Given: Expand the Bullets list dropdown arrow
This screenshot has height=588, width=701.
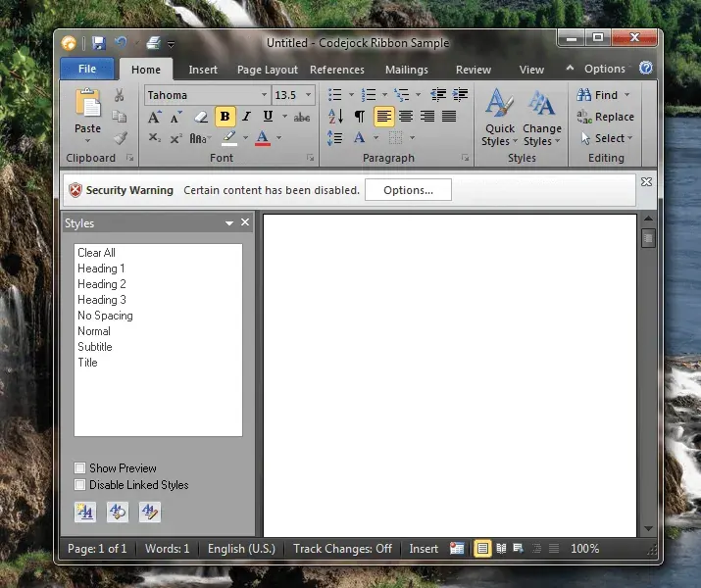Looking at the screenshot, I should [x=351, y=95].
